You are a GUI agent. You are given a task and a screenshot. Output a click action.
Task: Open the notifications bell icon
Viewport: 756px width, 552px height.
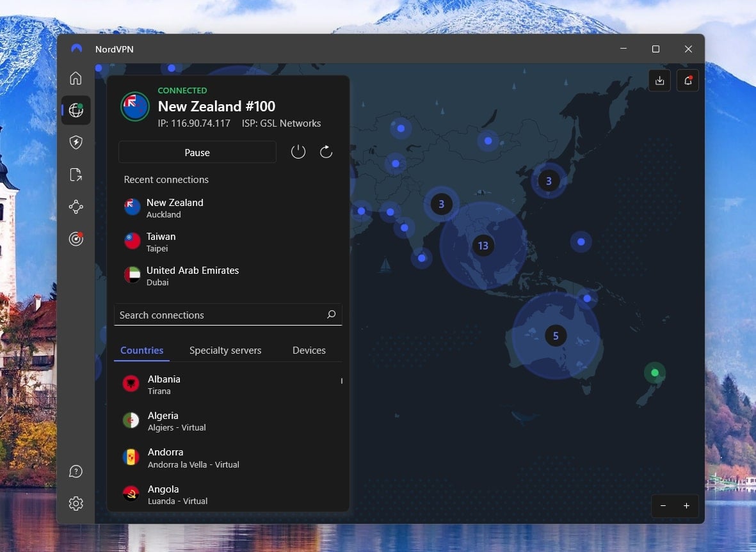click(688, 80)
